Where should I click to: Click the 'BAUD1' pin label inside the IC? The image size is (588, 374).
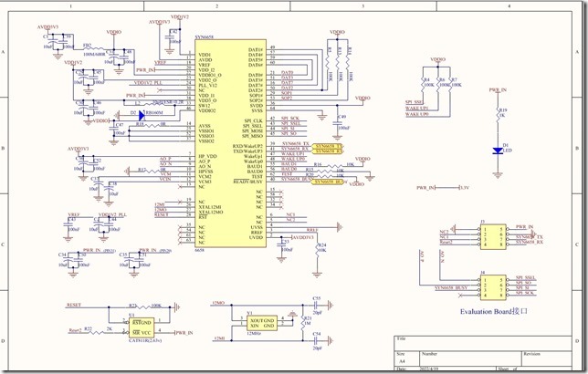255,166
